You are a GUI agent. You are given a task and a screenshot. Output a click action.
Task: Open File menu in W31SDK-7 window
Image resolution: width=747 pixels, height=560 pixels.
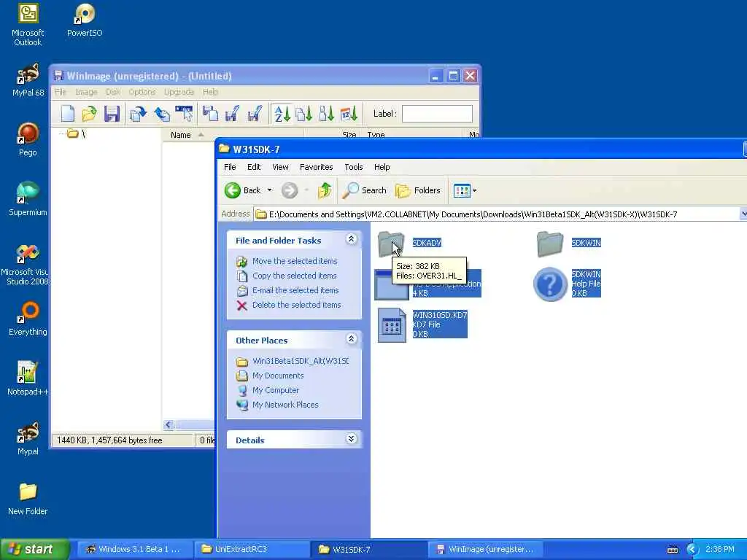pos(230,167)
